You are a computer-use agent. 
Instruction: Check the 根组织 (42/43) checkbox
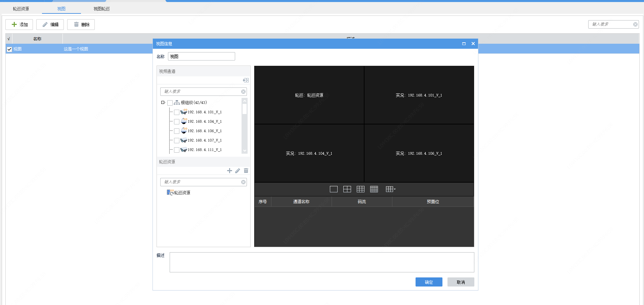[x=170, y=103]
